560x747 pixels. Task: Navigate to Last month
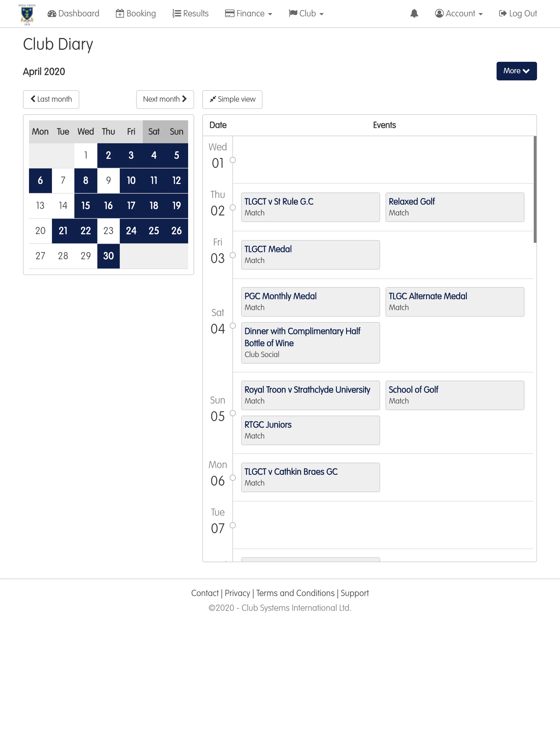[51, 99]
